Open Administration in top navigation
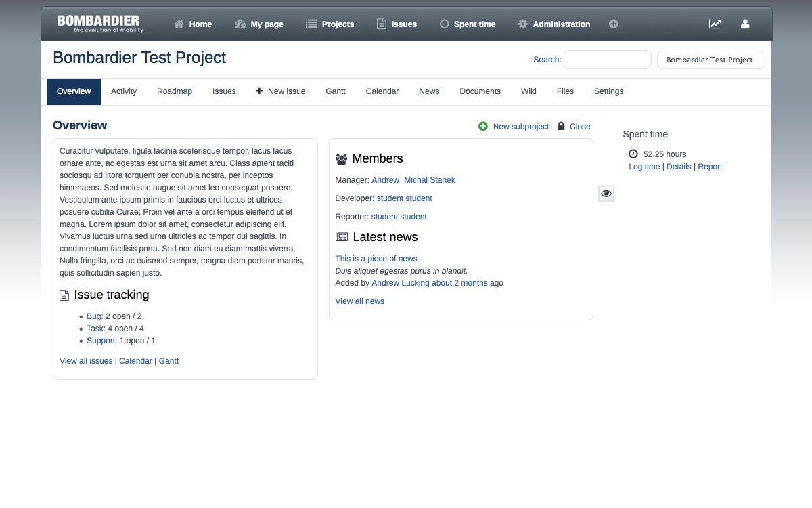This screenshot has height=508, width=812. click(x=554, y=24)
